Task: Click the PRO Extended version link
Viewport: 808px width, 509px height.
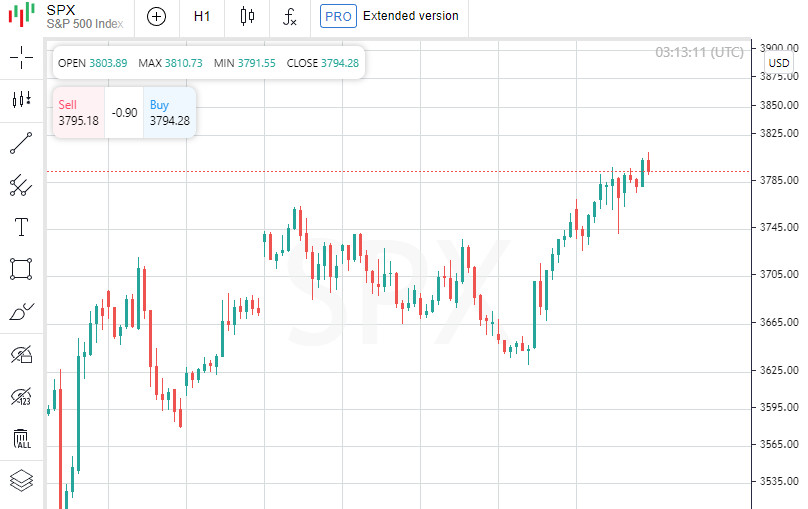Action: pos(389,16)
